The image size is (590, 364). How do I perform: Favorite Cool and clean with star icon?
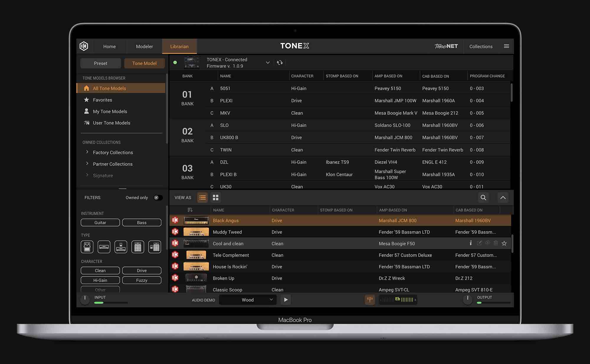pos(504,243)
